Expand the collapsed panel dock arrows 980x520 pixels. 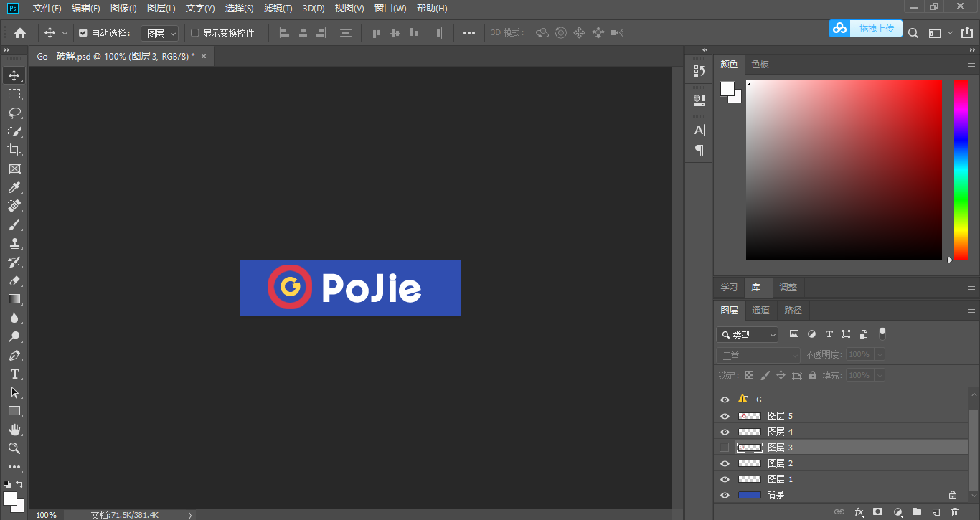(705, 49)
